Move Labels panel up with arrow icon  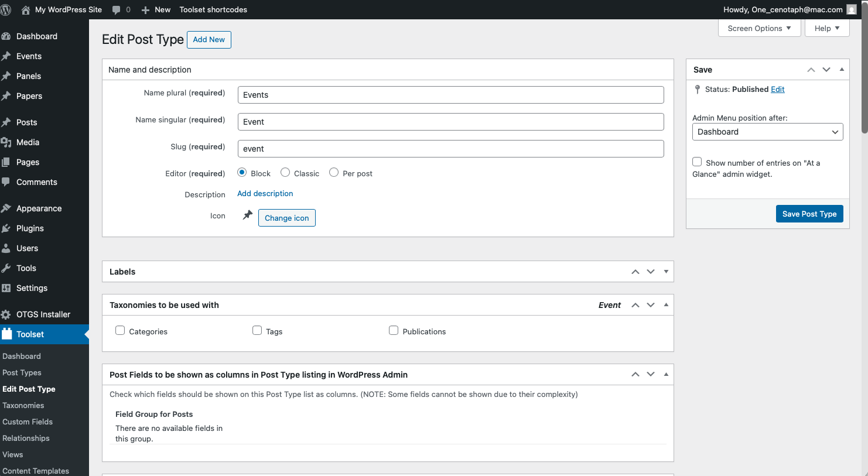(635, 272)
